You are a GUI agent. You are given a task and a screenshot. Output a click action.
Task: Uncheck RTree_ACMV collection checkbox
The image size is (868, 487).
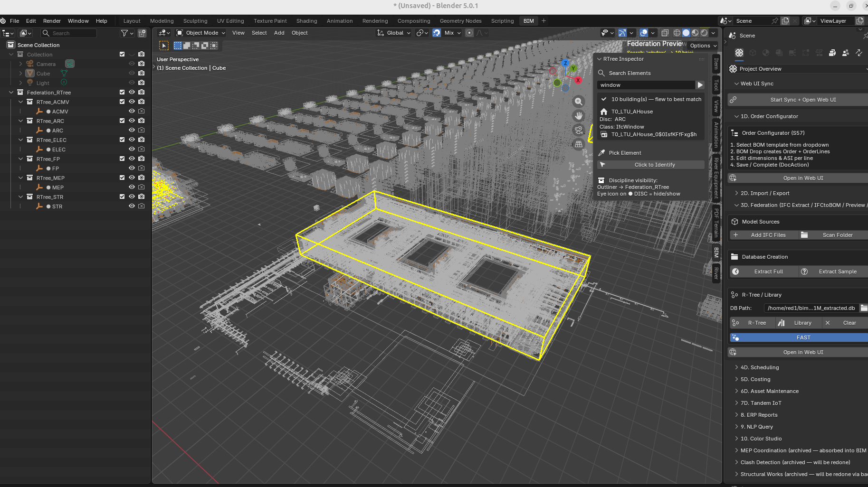click(122, 102)
